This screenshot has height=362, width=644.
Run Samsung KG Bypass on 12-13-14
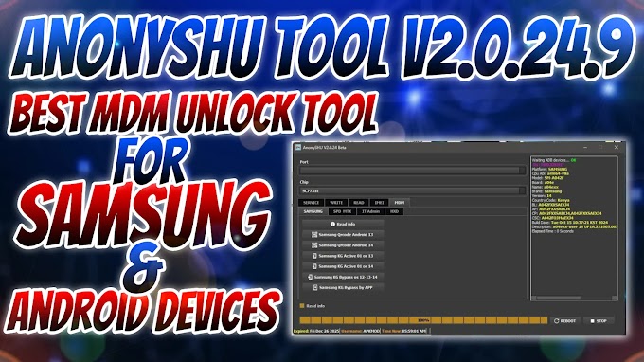[343, 277]
